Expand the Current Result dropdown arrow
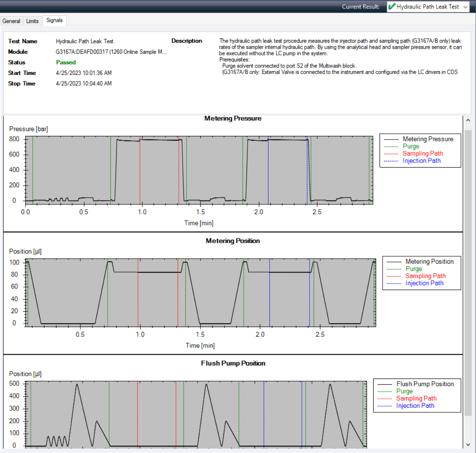Screen dimensions: 476x453 (465, 7)
